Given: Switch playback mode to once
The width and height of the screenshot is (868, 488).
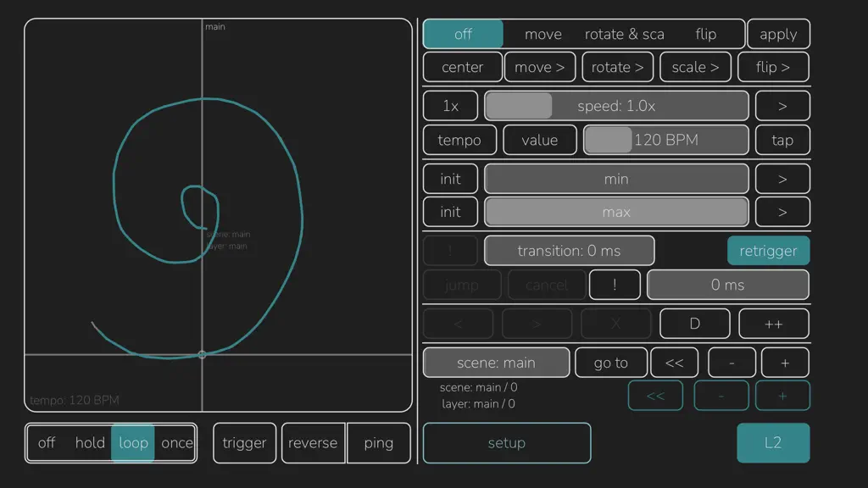Looking at the screenshot, I should pos(176,442).
